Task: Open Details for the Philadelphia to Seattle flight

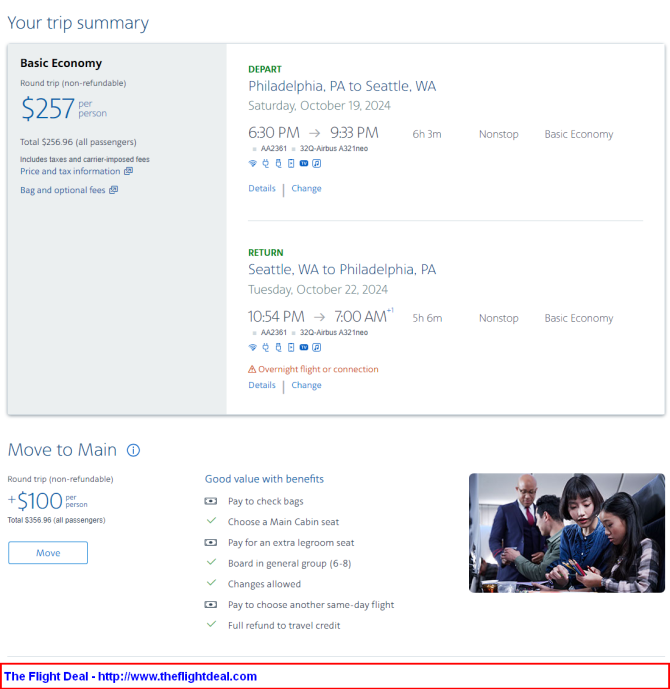Action: point(262,188)
